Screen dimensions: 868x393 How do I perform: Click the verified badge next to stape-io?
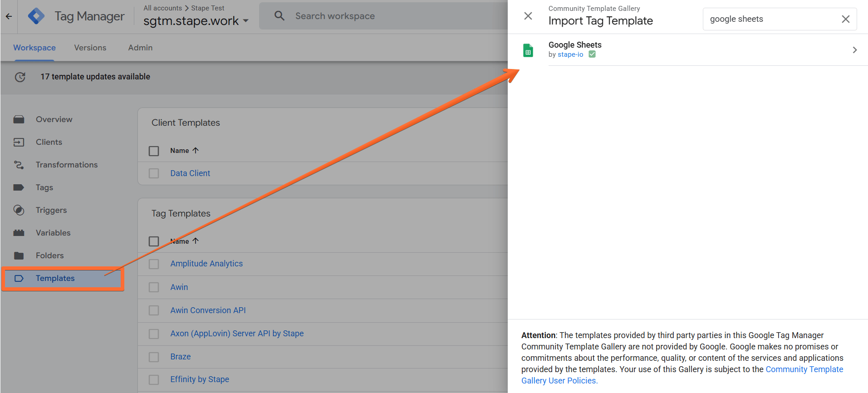(x=592, y=54)
